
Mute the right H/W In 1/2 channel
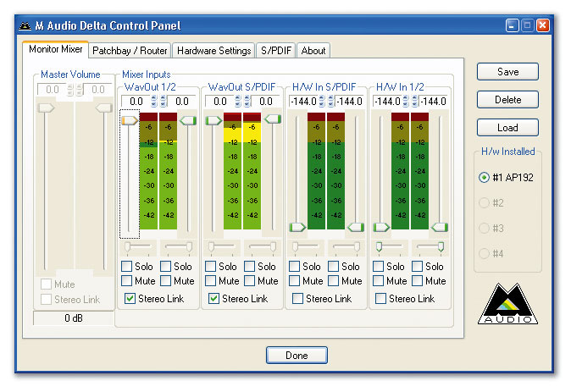[x=418, y=280]
